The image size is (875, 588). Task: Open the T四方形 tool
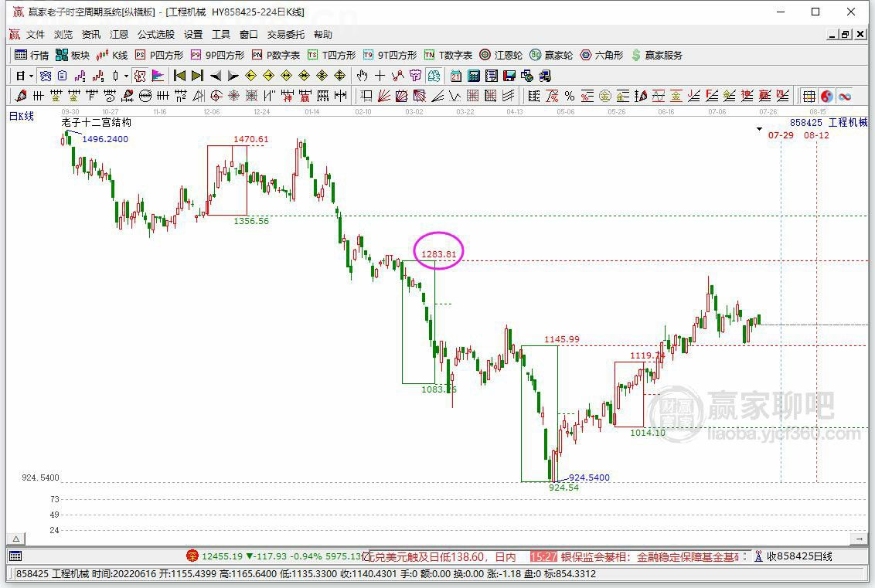pos(332,55)
